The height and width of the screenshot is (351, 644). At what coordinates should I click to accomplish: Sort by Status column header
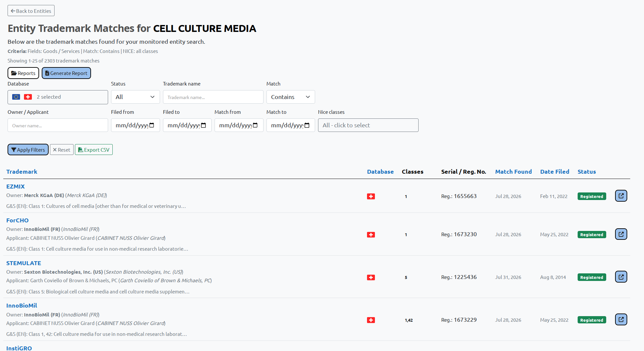(x=586, y=171)
